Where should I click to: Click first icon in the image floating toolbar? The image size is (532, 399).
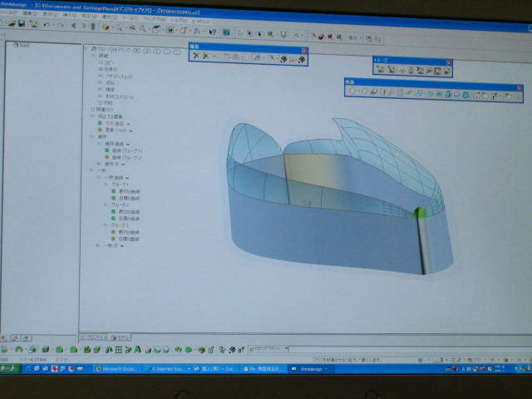click(380, 69)
